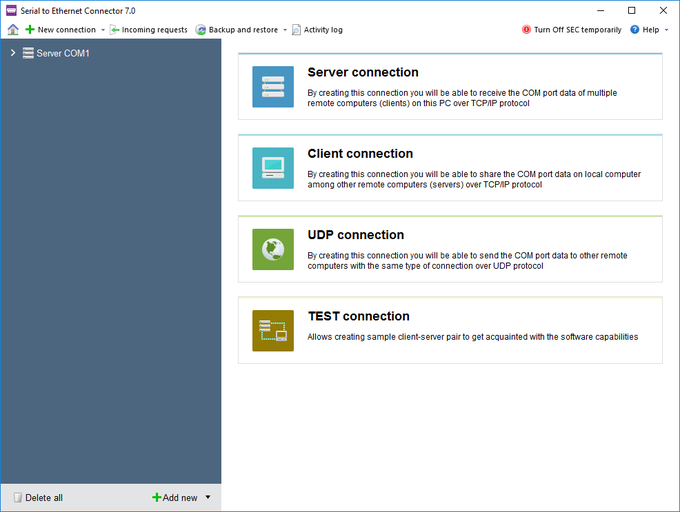Click the Backup and restore icon
Screen dimensions: 680x512
200,29
